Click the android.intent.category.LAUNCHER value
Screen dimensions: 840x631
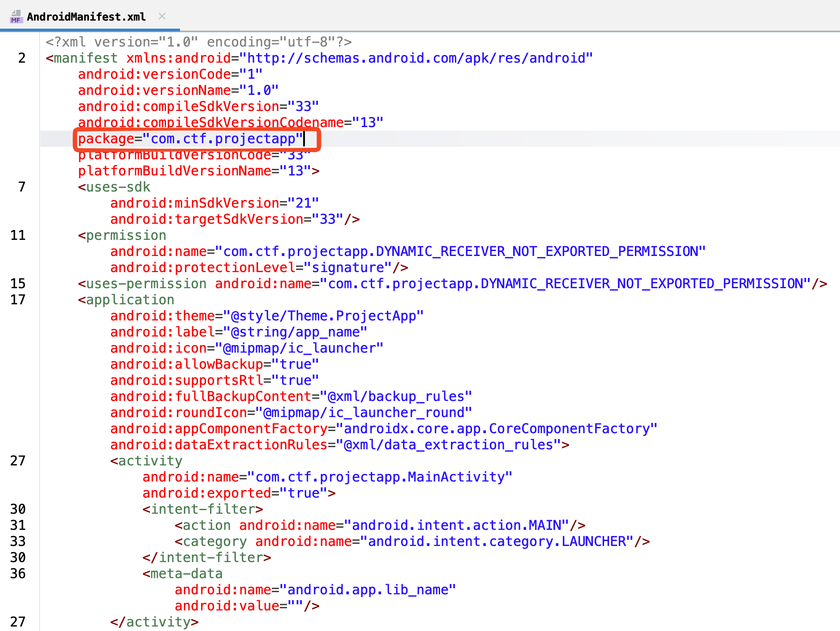[500, 541]
